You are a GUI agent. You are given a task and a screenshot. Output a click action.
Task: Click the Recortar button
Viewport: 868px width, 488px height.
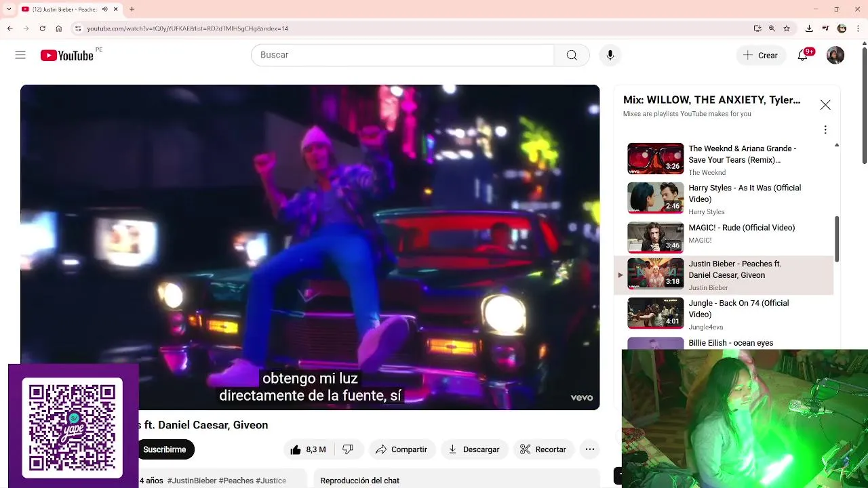tap(543, 449)
